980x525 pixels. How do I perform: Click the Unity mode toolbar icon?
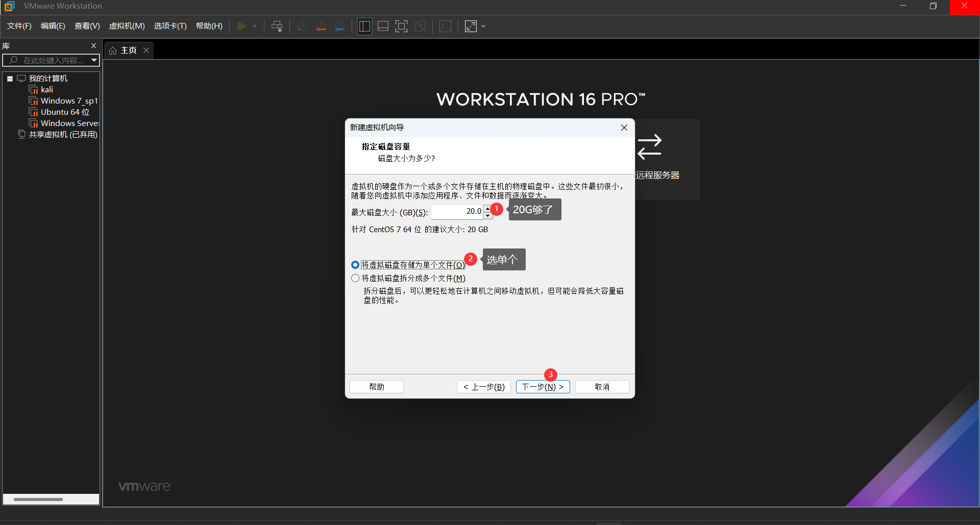(x=420, y=26)
